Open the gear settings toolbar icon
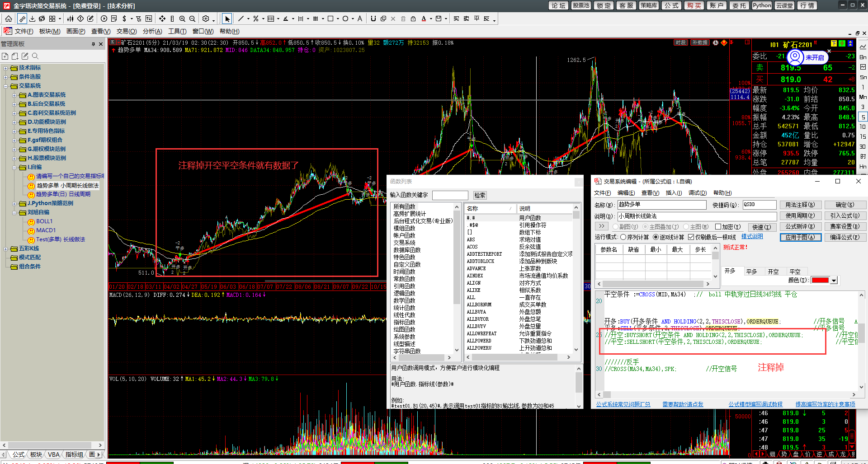Image resolution: width=868 pixels, height=464 pixels. [x=206, y=19]
